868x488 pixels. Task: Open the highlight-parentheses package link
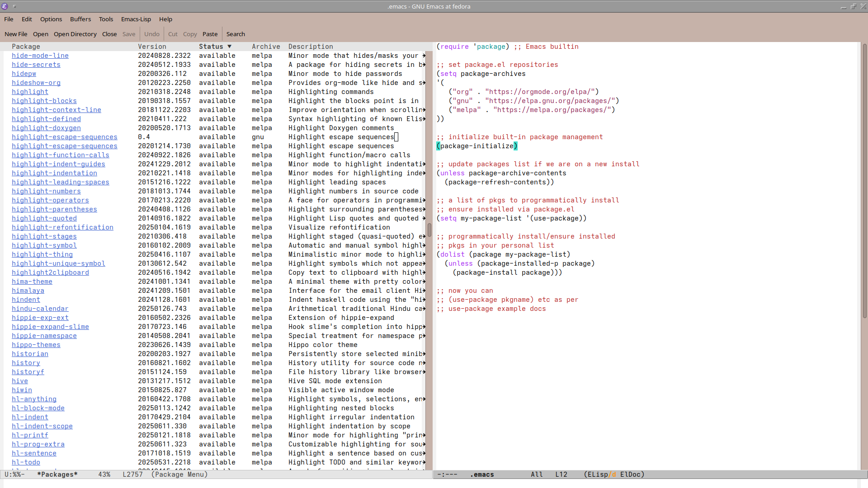tap(54, 209)
